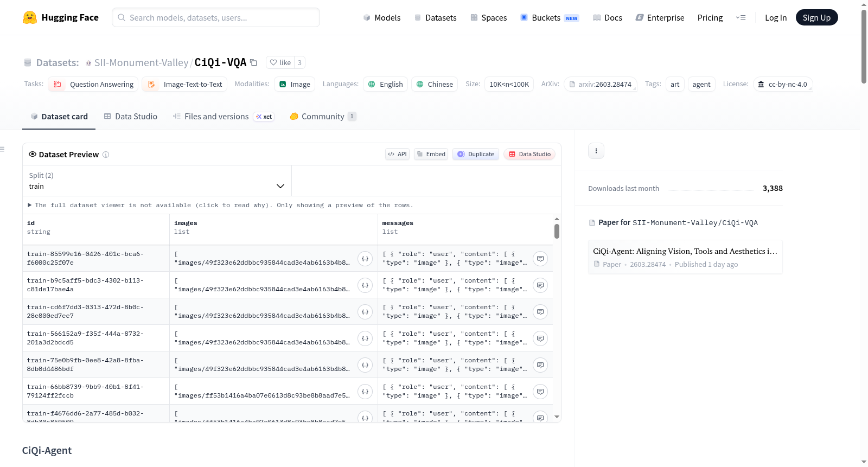Click the 10K<n<100K size tag
Image resolution: width=868 pixels, height=467 pixels.
(x=509, y=84)
